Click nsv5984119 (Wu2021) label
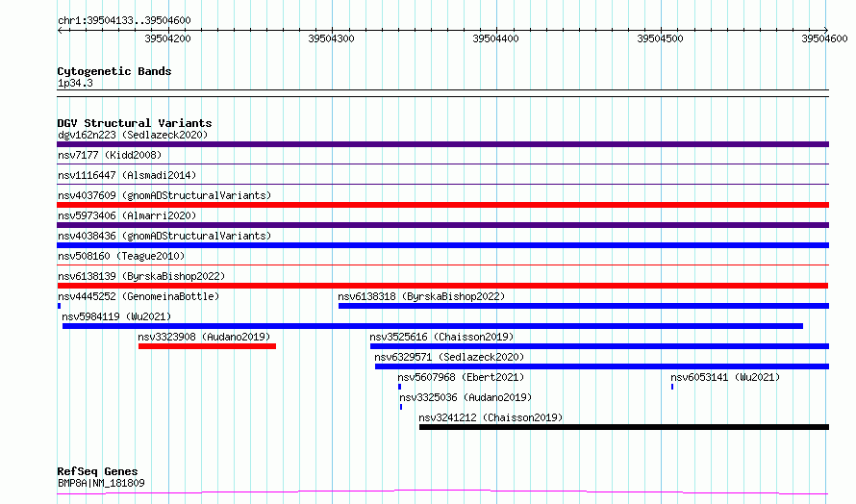Screen dimensions: 856x504 point(116,316)
